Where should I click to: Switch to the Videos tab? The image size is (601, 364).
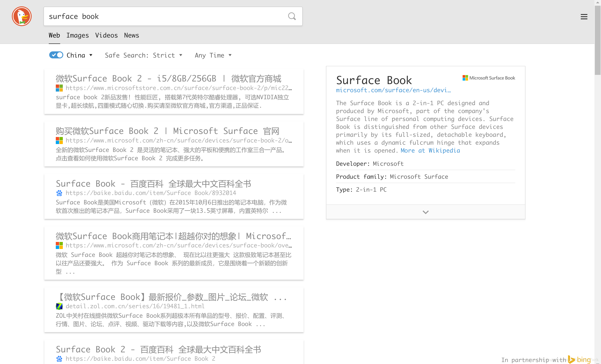(106, 35)
